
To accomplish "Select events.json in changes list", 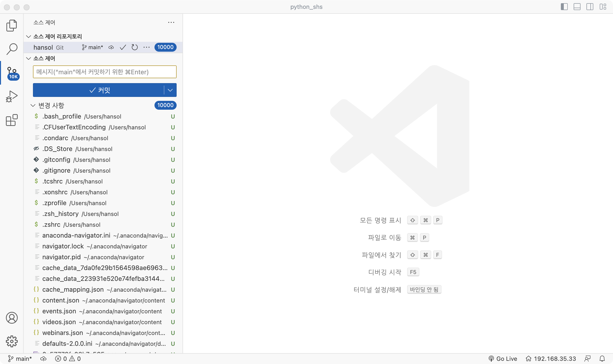I will tap(103, 311).
